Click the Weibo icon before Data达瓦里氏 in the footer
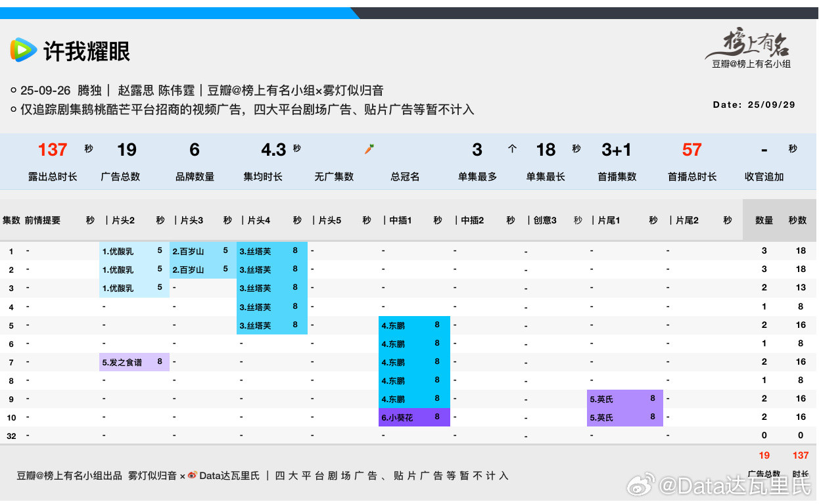This screenshot has width=819, height=504. coord(192,475)
